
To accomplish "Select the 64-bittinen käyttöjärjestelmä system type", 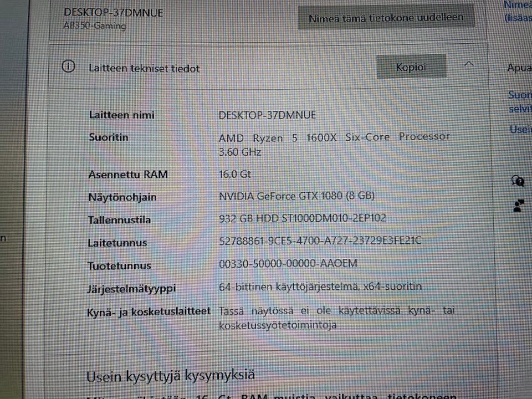I will coord(320,287).
